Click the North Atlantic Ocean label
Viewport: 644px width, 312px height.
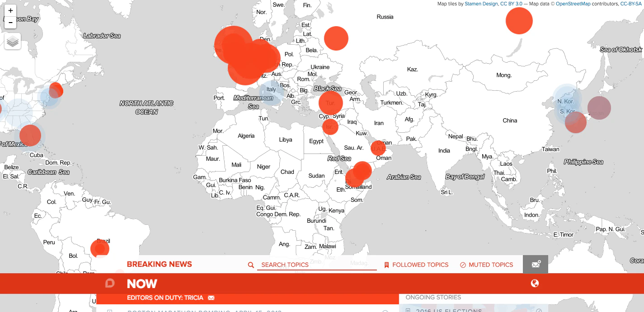[146, 107]
